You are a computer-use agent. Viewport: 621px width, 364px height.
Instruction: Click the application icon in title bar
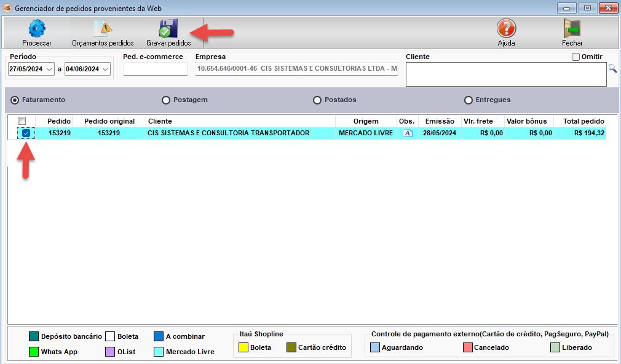(7, 8)
